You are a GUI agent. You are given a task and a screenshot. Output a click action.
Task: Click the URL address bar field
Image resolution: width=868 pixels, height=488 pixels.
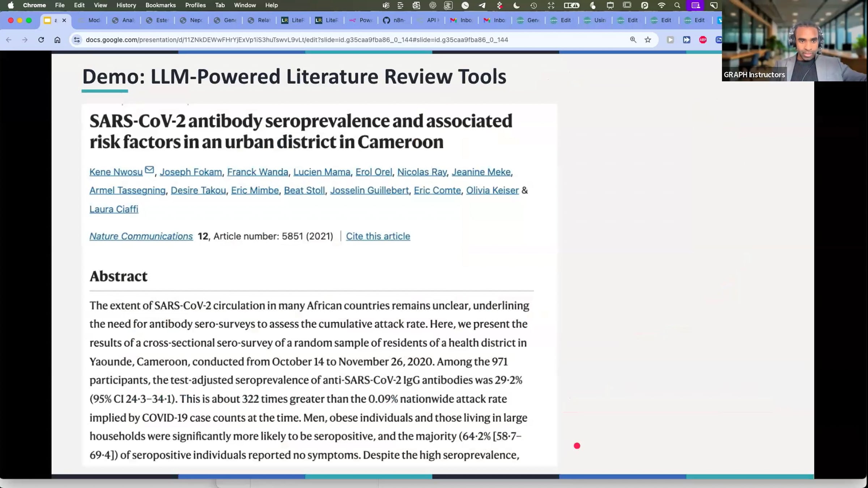[297, 40]
